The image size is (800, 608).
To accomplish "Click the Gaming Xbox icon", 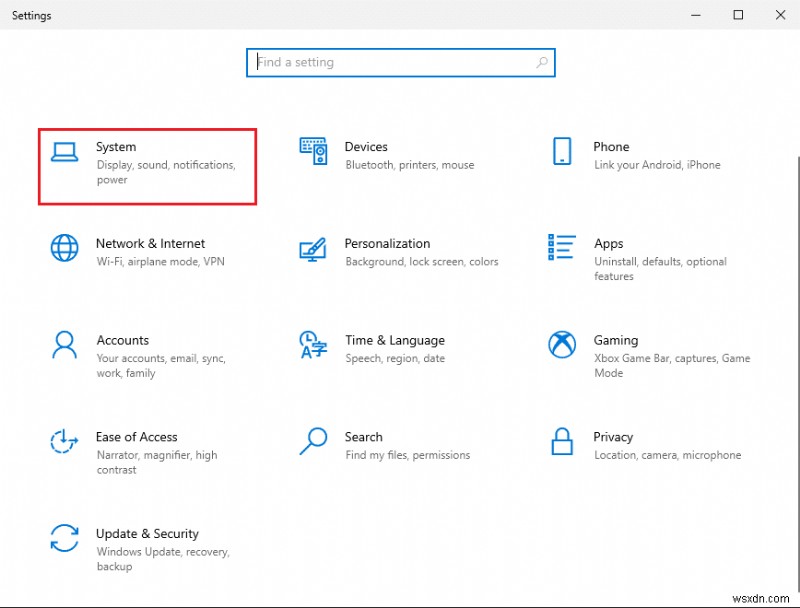I will pyautogui.click(x=562, y=345).
